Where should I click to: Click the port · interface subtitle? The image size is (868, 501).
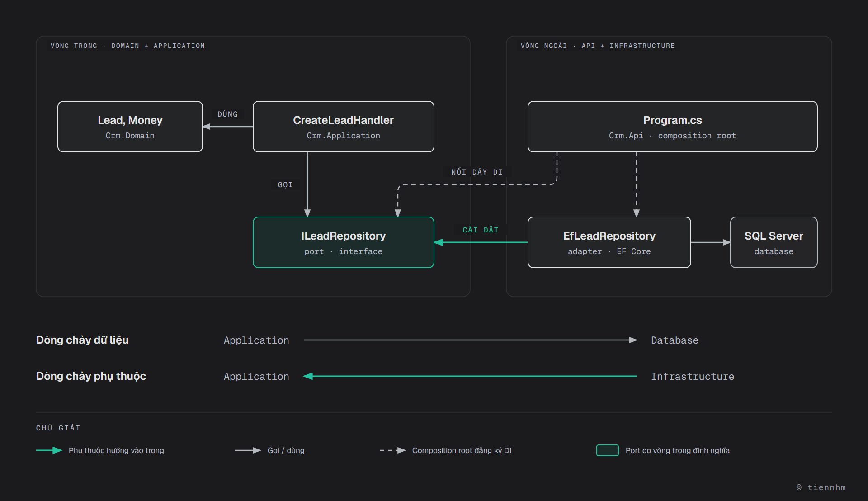pos(344,251)
